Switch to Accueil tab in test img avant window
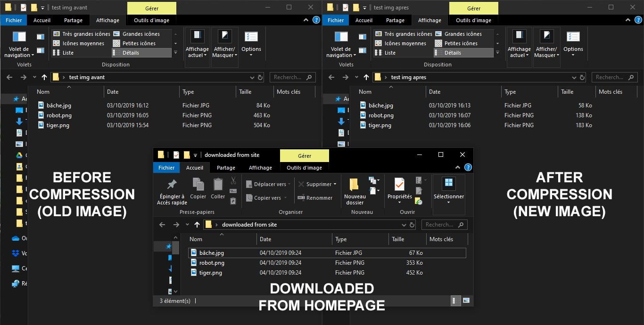644x325 pixels. click(x=42, y=20)
